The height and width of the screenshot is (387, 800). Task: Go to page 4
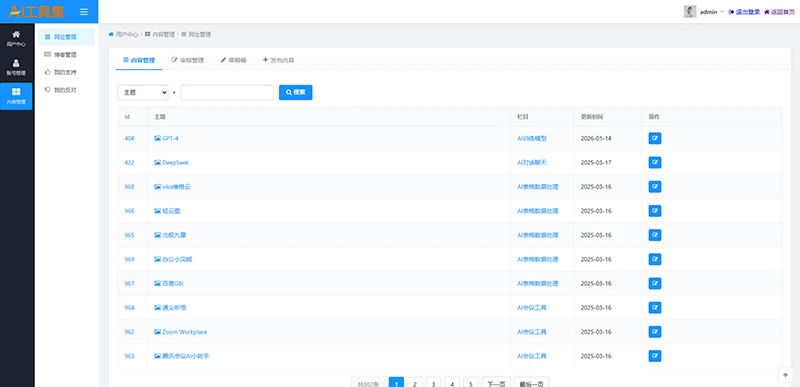pyautogui.click(x=452, y=384)
